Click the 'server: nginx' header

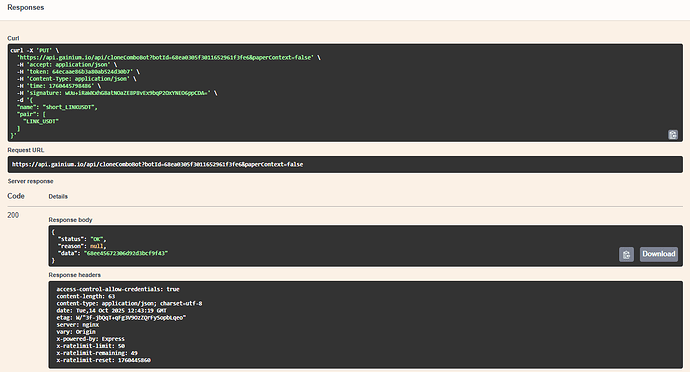coord(77,324)
